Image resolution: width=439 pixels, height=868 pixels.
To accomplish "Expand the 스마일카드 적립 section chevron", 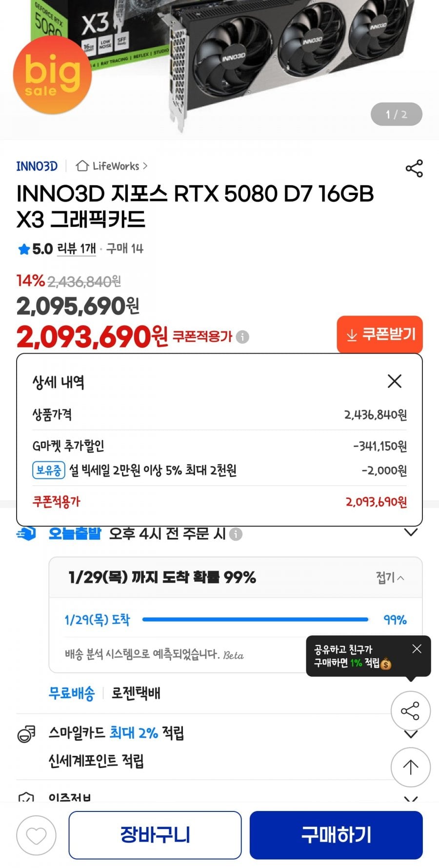I will pos(411,734).
